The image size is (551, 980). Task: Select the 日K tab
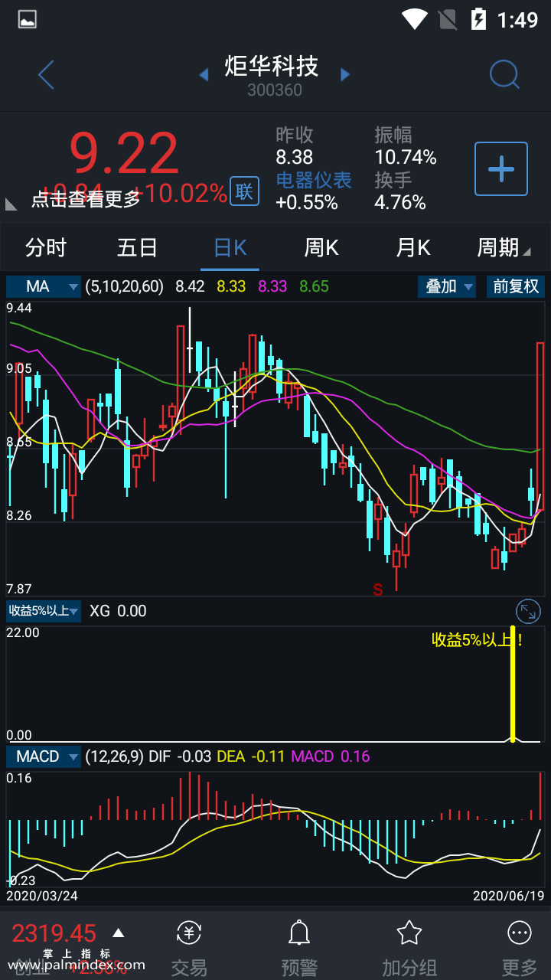click(x=230, y=247)
